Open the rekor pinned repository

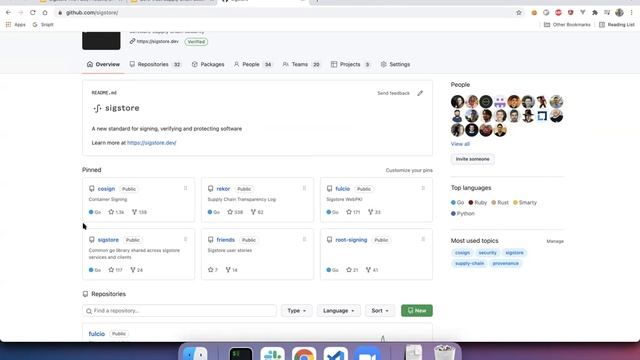coord(223,189)
